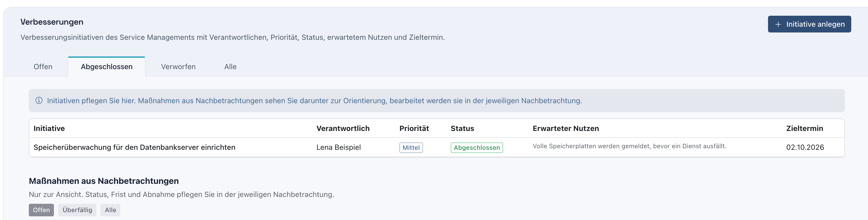Image resolution: width=868 pixels, height=220 pixels.
Task: Click the Zieltermin column header
Action: click(x=805, y=128)
